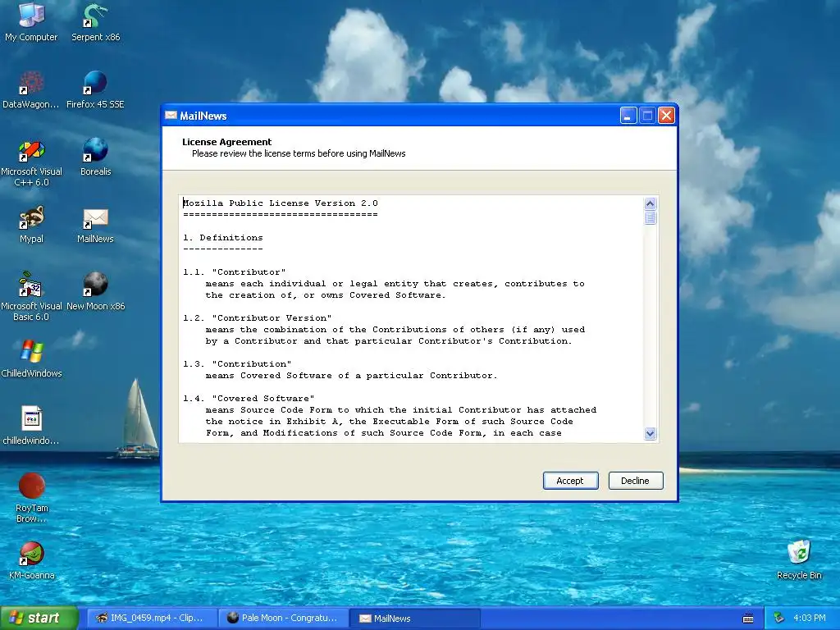Click the system tray network icon

(778, 619)
